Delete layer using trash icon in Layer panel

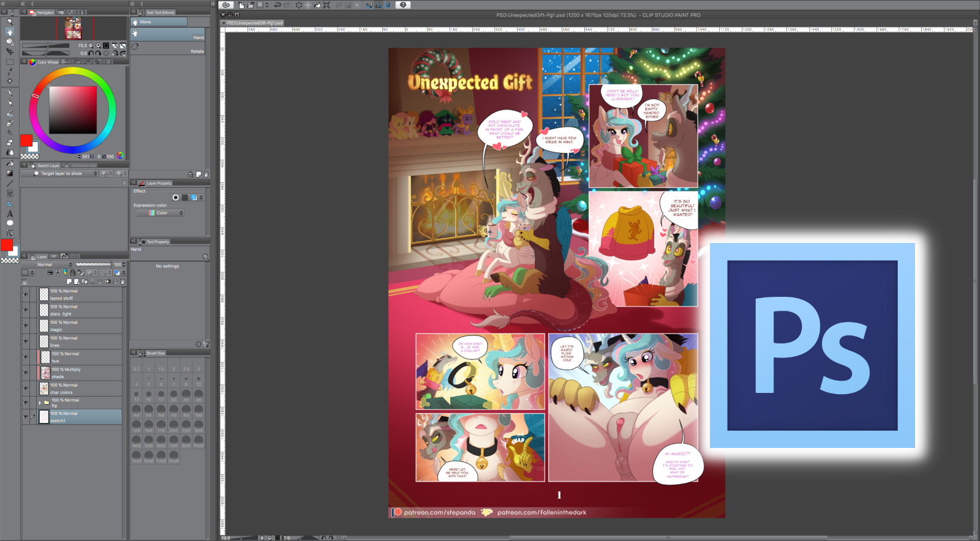123,282
